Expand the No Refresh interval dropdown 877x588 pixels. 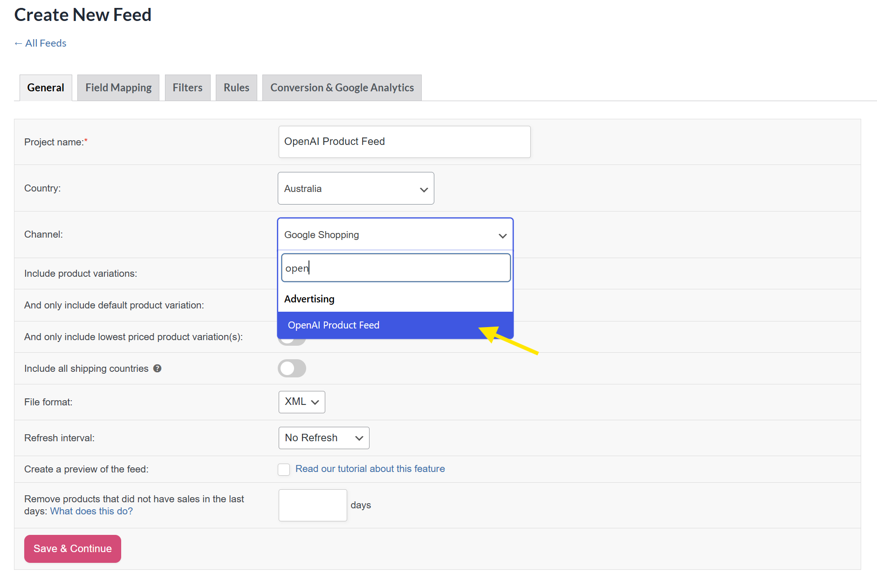[323, 438]
